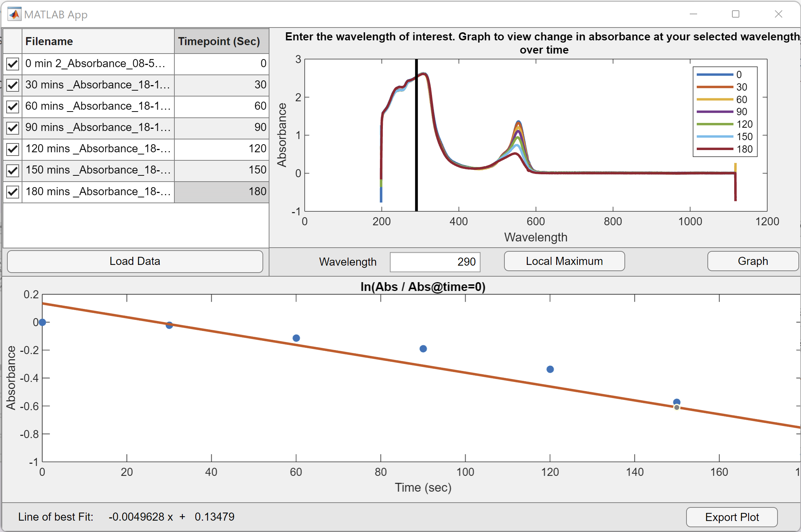Screen dimensions: 801x532
Task: Click the Wavelength input field showing 290
Action: point(435,262)
